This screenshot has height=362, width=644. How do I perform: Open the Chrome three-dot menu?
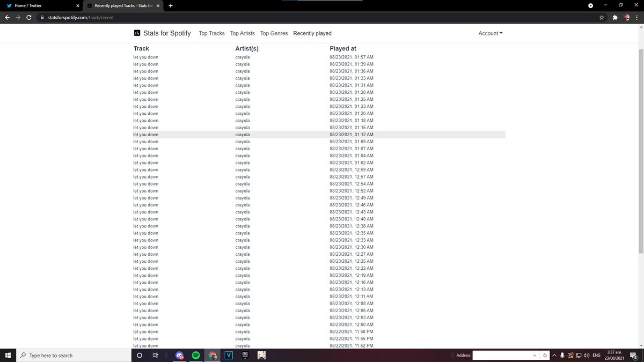(636, 17)
